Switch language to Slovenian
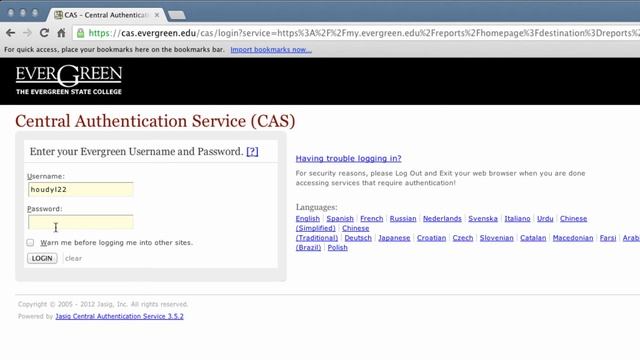This screenshot has width=640, height=360. click(496, 238)
